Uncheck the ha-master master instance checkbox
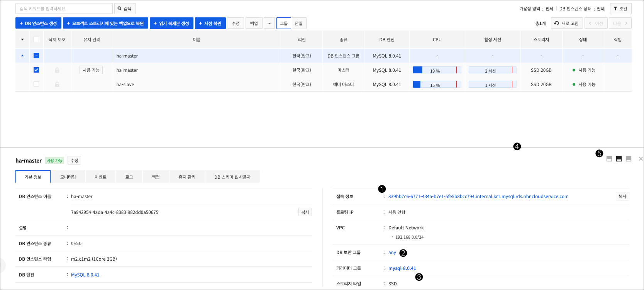Viewport: 644px width, 290px height. click(x=36, y=70)
